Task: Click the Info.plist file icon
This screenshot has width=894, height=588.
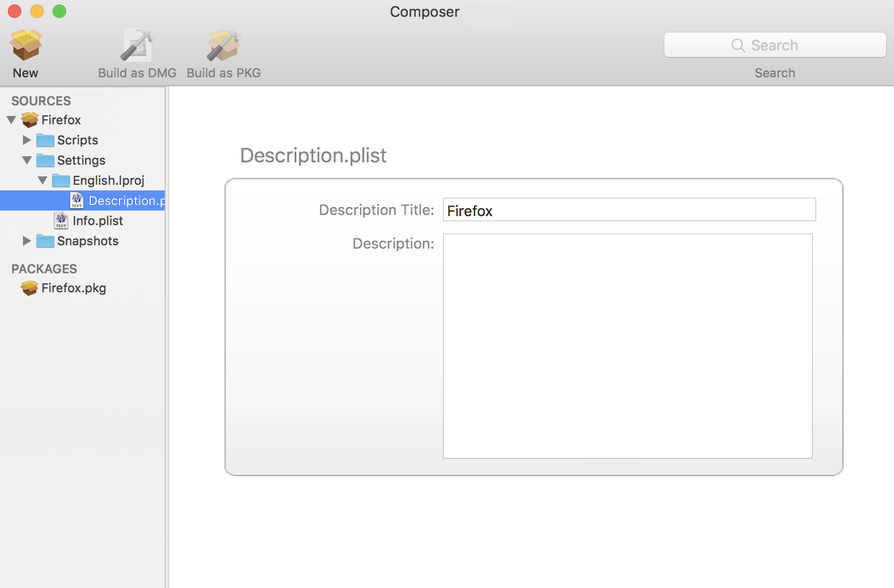Action: (61, 221)
